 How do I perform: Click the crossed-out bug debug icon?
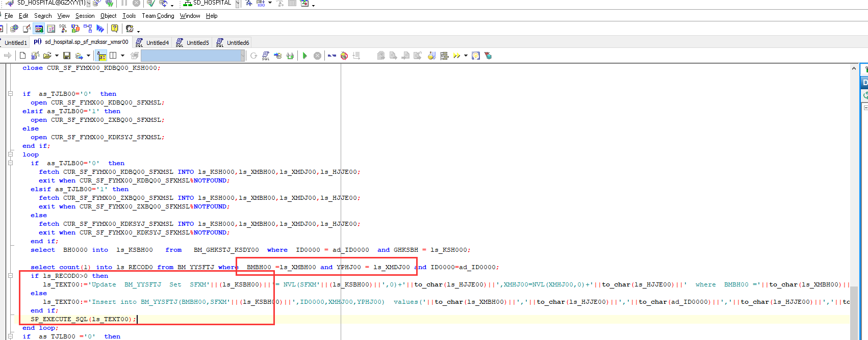point(344,56)
